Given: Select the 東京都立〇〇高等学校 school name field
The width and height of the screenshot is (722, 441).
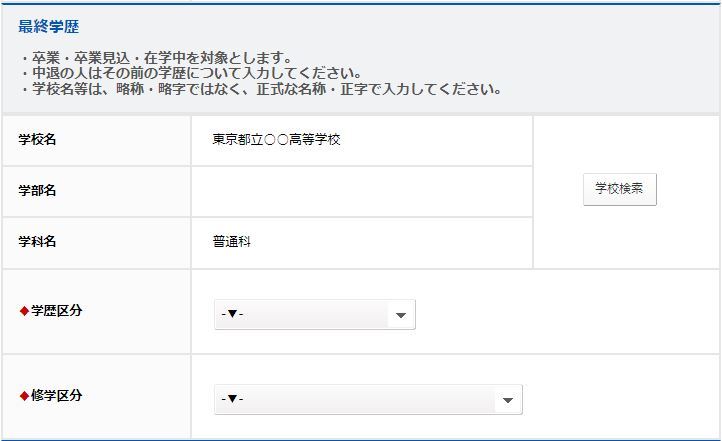Looking at the screenshot, I should 361,140.
